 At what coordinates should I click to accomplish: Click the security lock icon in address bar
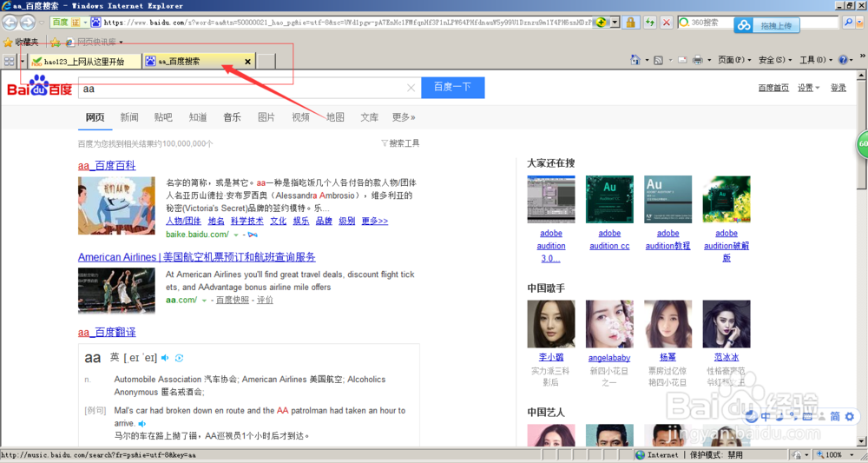630,23
